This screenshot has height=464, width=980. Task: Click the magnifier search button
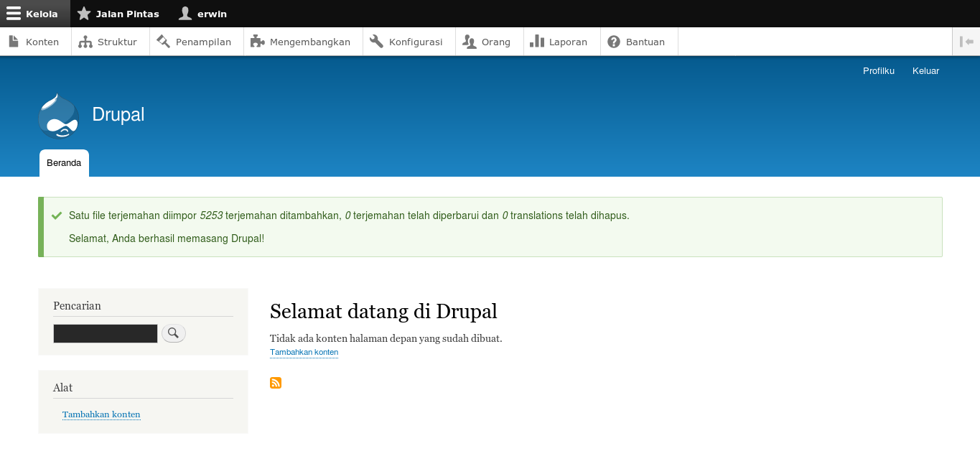pos(174,333)
